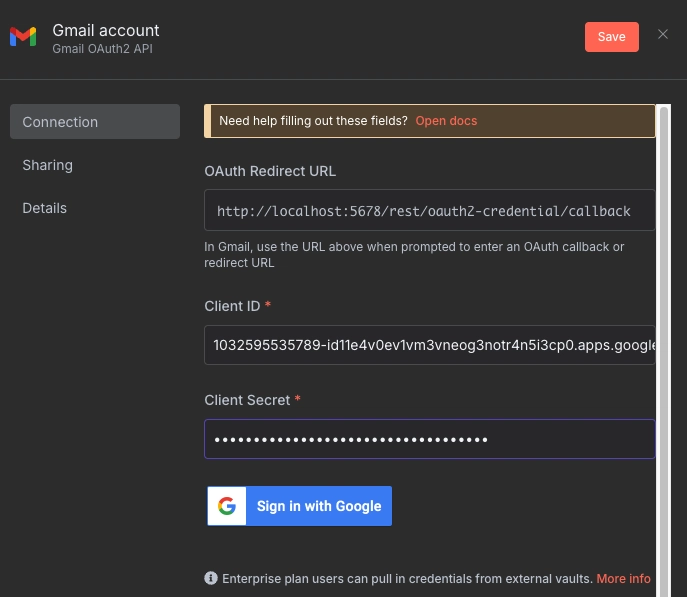The width and height of the screenshot is (687, 597).
Task: Click into the Client Secret field
Action: (x=429, y=439)
